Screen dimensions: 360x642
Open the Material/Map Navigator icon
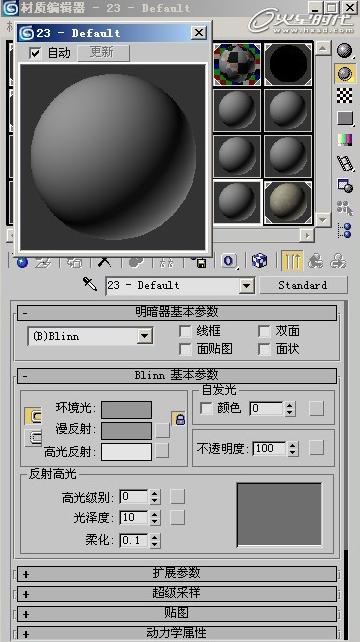point(344,231)
